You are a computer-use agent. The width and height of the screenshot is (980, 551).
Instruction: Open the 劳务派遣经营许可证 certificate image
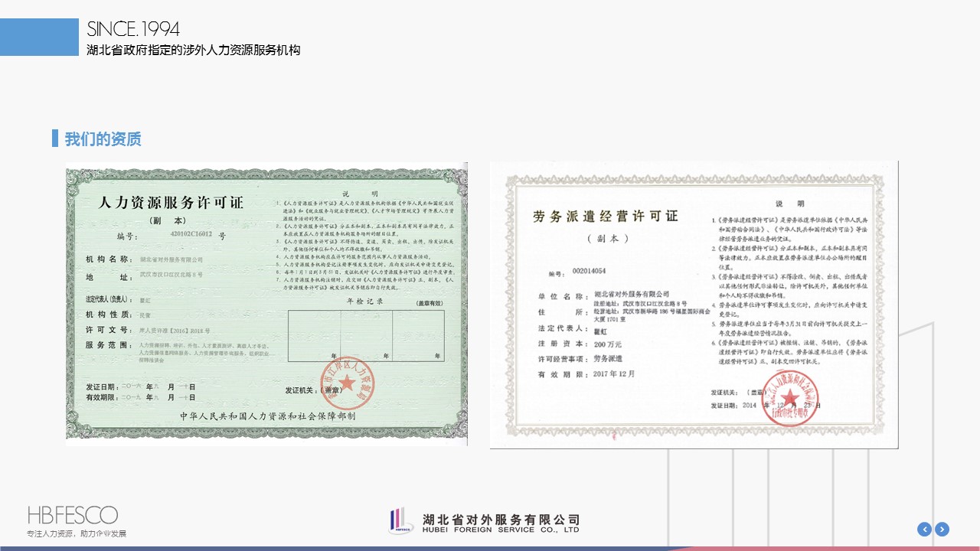[x=694, y=305]
